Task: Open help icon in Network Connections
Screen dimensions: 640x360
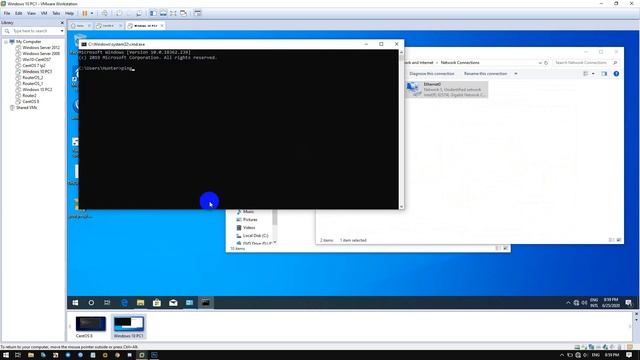Action: click(x=616, y=74)
